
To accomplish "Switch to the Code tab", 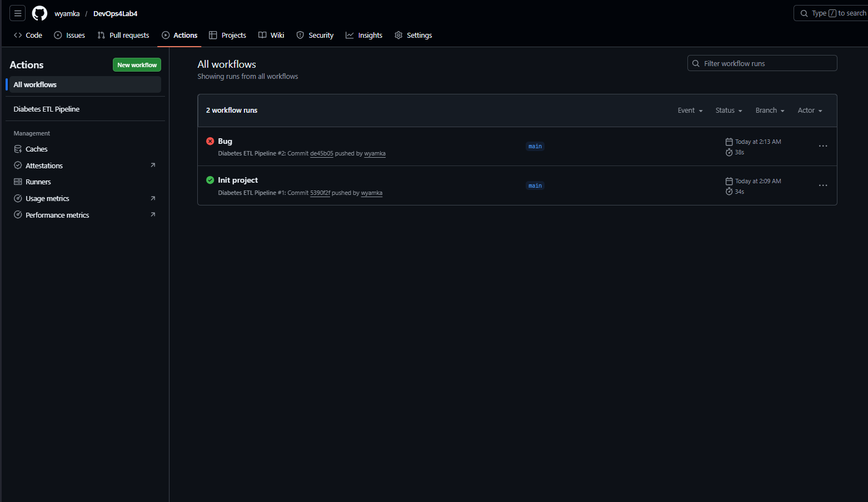I will (x=28, y=35).
